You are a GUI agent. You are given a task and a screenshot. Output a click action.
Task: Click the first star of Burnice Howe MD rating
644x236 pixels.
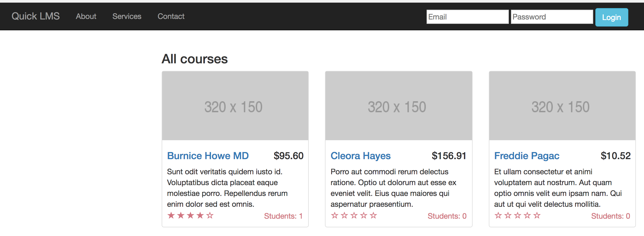pyautogui.click(x=171, y=215)
